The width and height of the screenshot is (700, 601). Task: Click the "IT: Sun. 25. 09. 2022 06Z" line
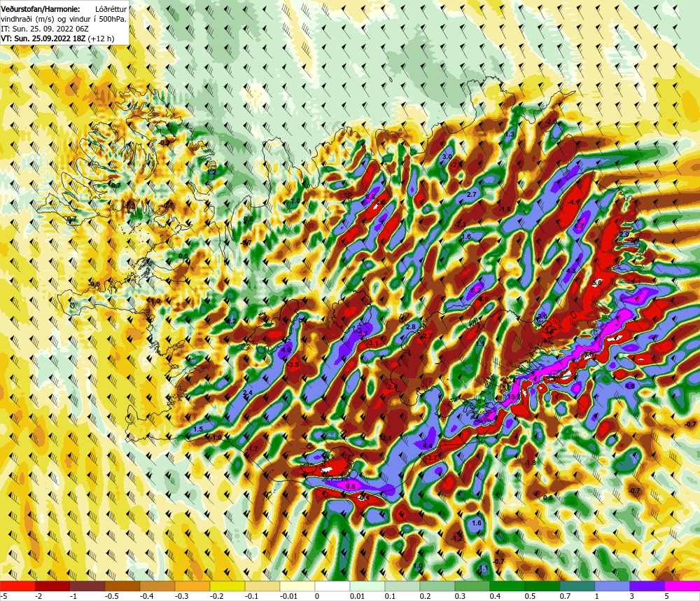(x=45, y=29)
